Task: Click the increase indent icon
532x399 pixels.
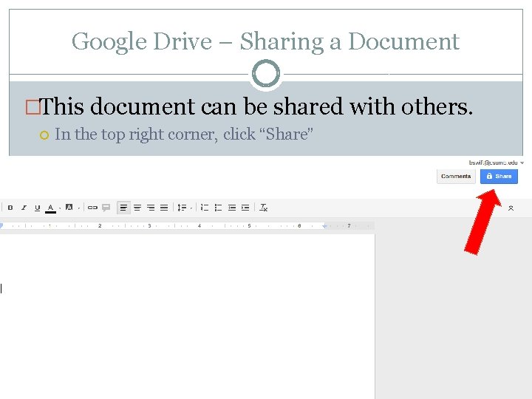Action: tap(245, 208)
